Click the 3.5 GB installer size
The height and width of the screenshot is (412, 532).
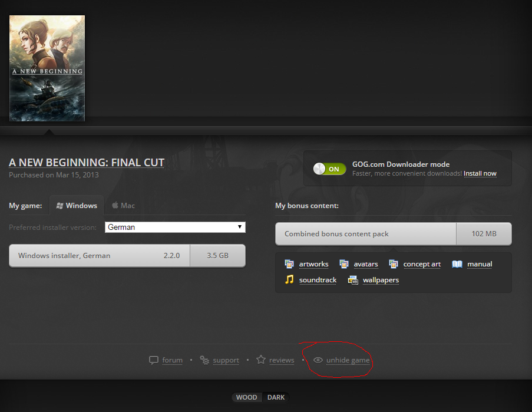pos(217,256)
